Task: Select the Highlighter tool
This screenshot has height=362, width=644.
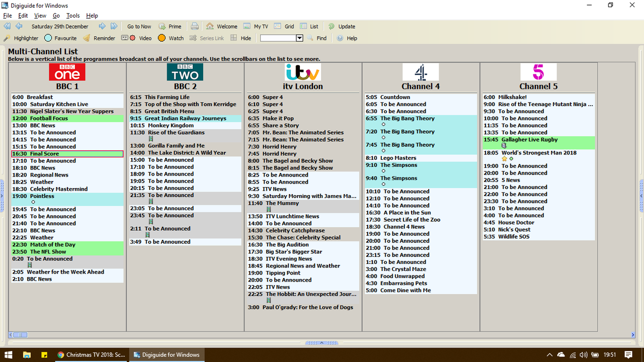Action: (21, 38)
